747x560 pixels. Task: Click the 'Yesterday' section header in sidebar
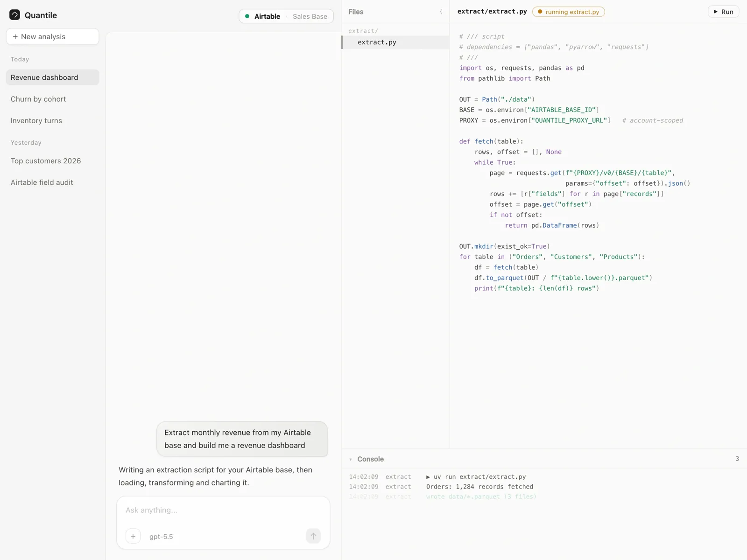(x=26, y=143)
